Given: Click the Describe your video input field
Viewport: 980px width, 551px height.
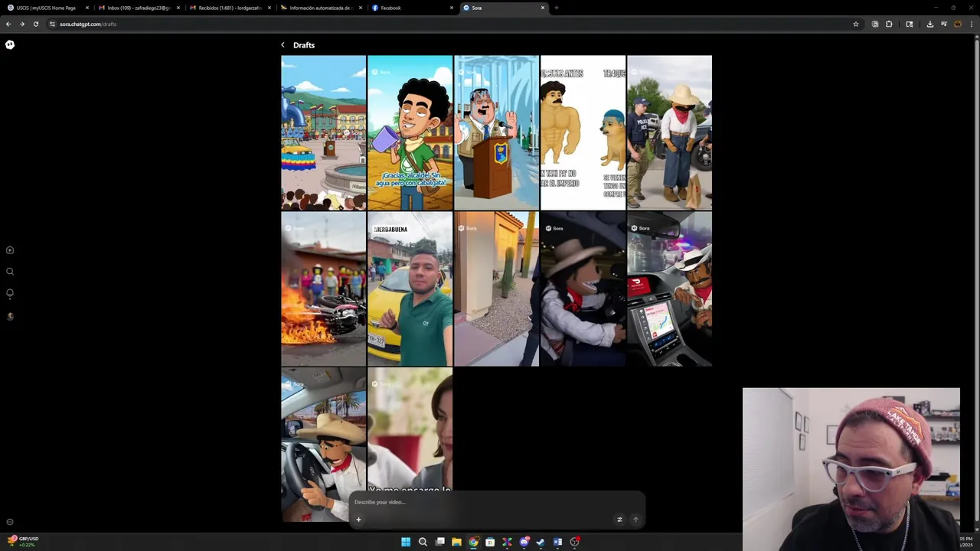Looking at the screenshot, I should 498,502.
